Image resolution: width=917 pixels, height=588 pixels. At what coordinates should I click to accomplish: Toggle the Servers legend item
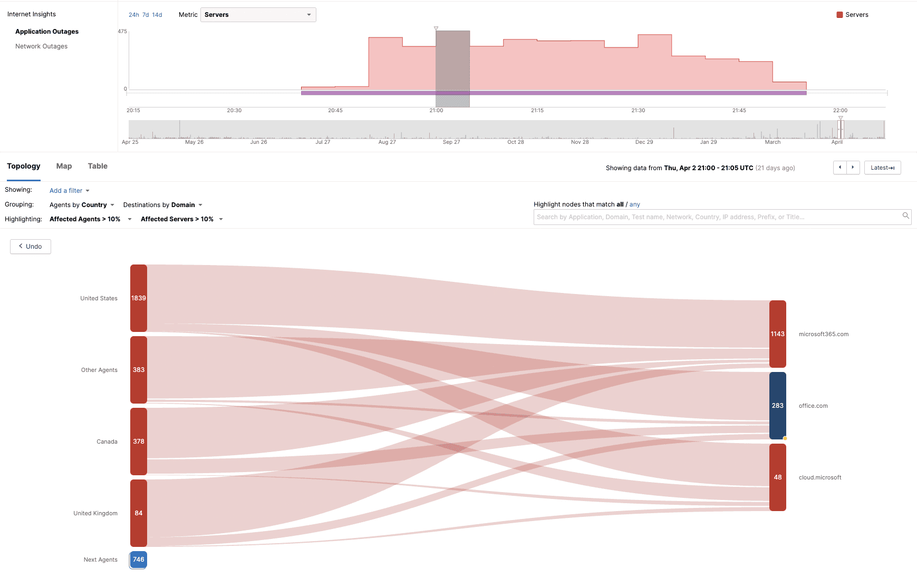(852, 15)
